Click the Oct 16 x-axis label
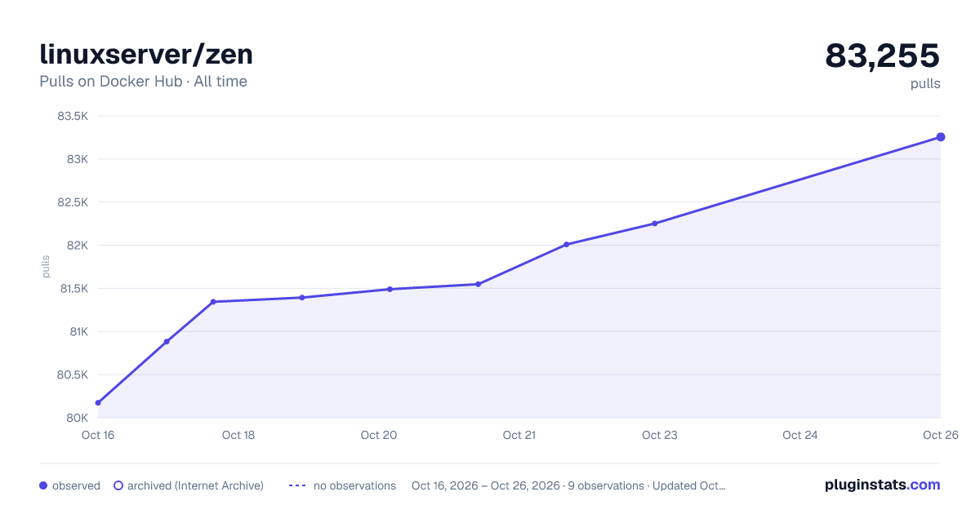The width and height of the screenshot is (980, 514). [x=98, y=435]
